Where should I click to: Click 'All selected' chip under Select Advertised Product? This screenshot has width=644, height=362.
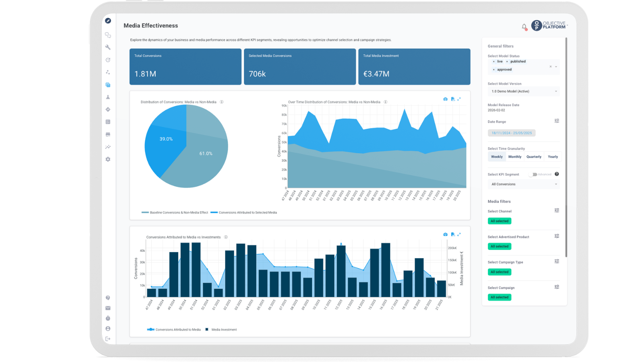coord(500,246)
